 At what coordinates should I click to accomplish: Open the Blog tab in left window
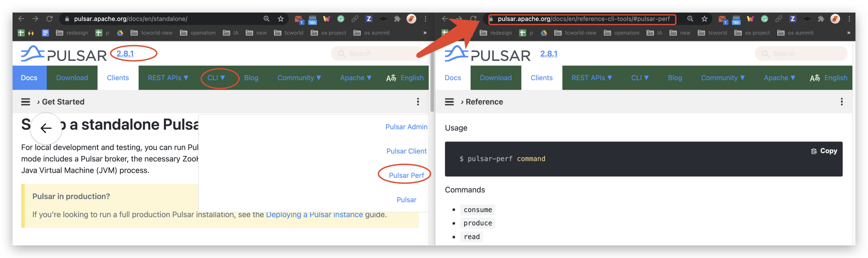click(251, 78)
